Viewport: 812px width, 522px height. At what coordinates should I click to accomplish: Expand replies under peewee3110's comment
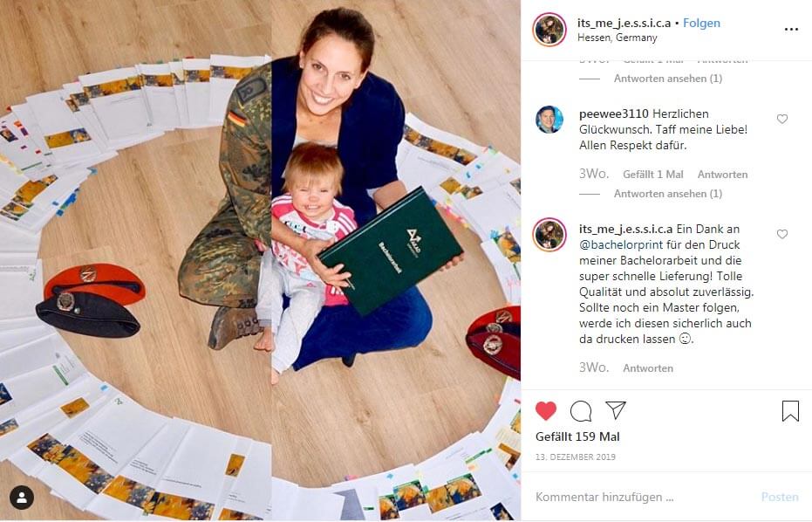click(x=667, y=194)
